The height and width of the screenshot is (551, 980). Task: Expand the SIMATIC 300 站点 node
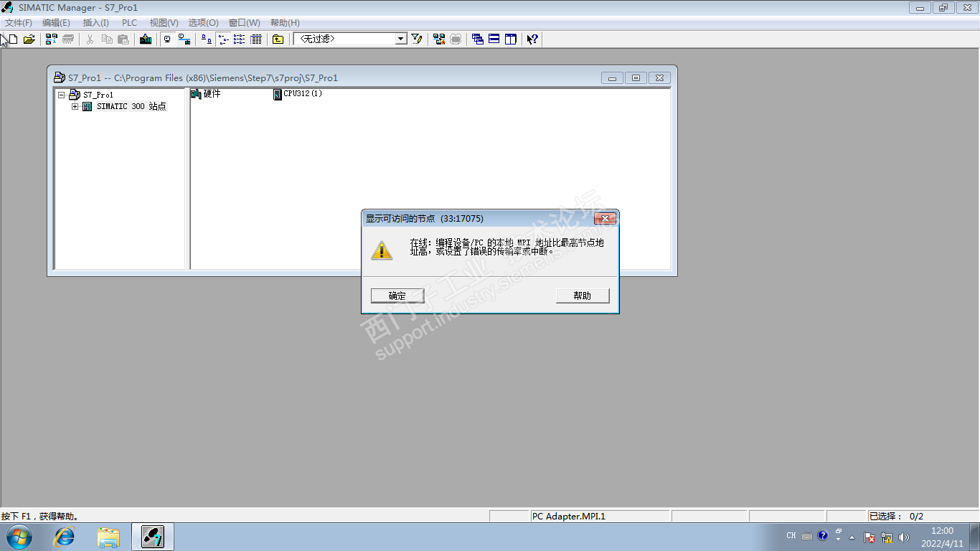click(75, 107)
